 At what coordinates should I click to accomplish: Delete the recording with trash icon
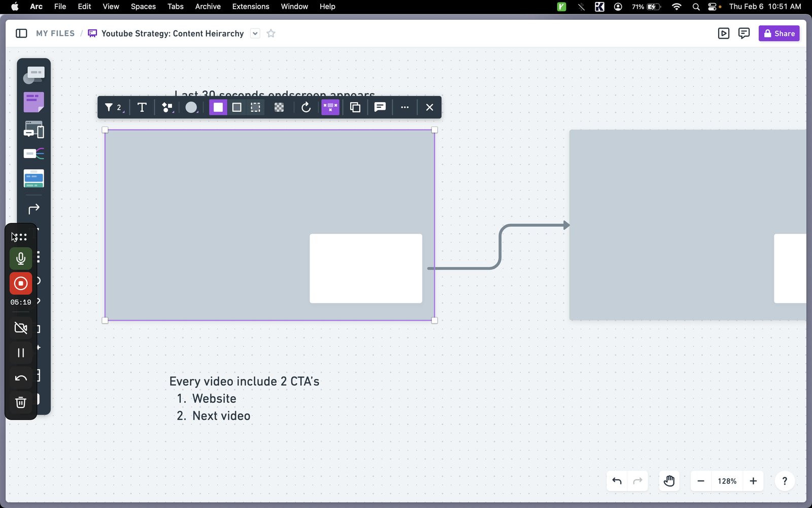pyautogui.click(x=21, y=402)
